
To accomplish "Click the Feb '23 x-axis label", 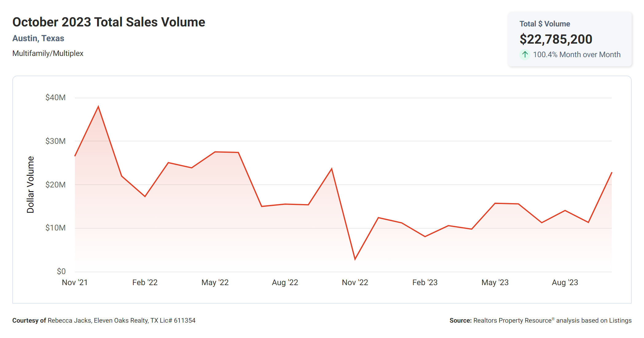I will 425,282.
